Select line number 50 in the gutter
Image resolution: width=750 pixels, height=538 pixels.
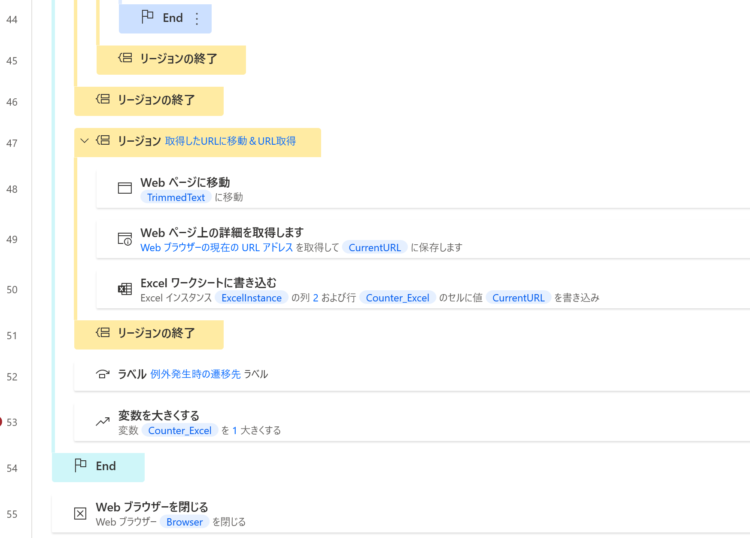tap(12, 290)
